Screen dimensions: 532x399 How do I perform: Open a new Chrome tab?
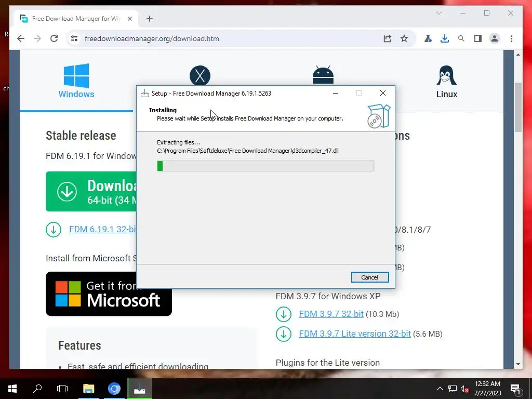pyautogui.click(x=150, y=19)
